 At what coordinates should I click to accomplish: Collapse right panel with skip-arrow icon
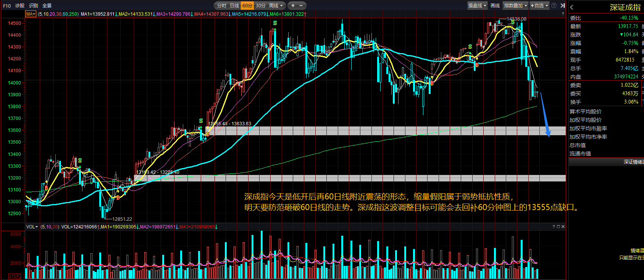562,6
